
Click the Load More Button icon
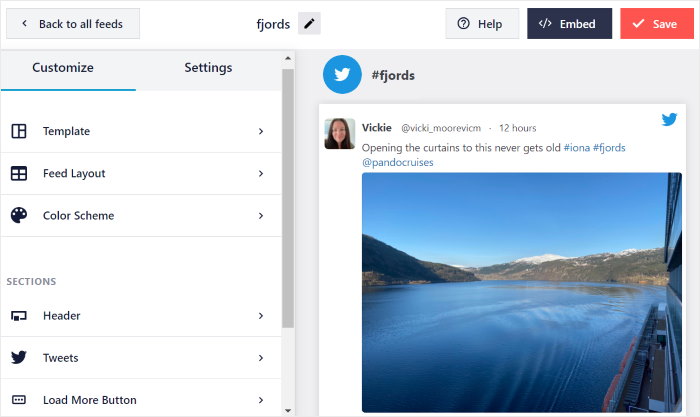coord(19,400)
